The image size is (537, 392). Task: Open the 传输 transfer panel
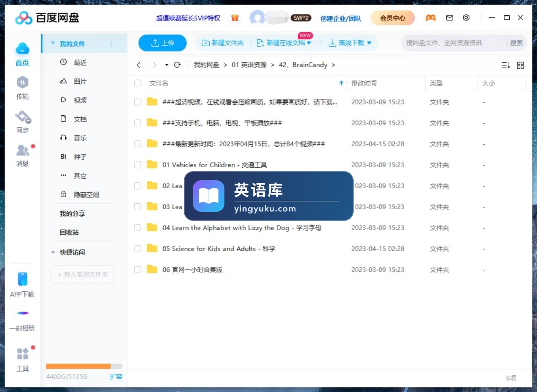click(x=22, y=82)
